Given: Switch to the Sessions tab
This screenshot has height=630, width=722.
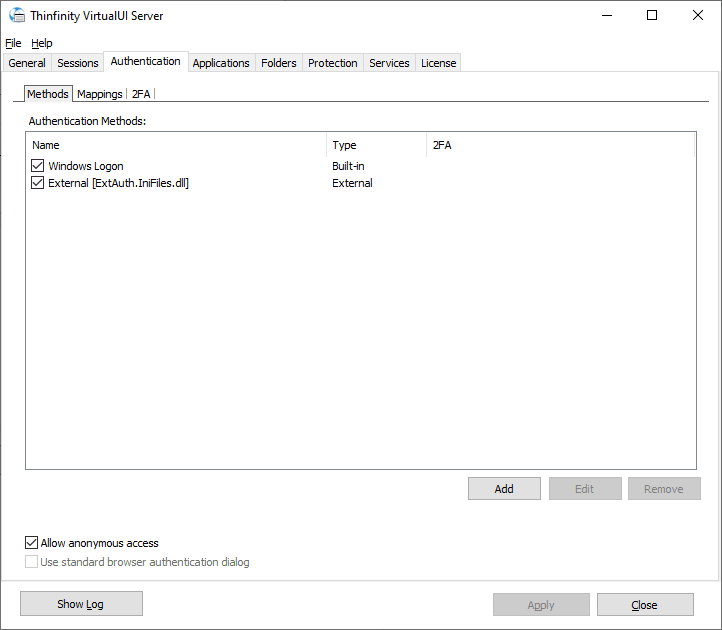Looking at the screenshot, I should [x=77, y=63].
